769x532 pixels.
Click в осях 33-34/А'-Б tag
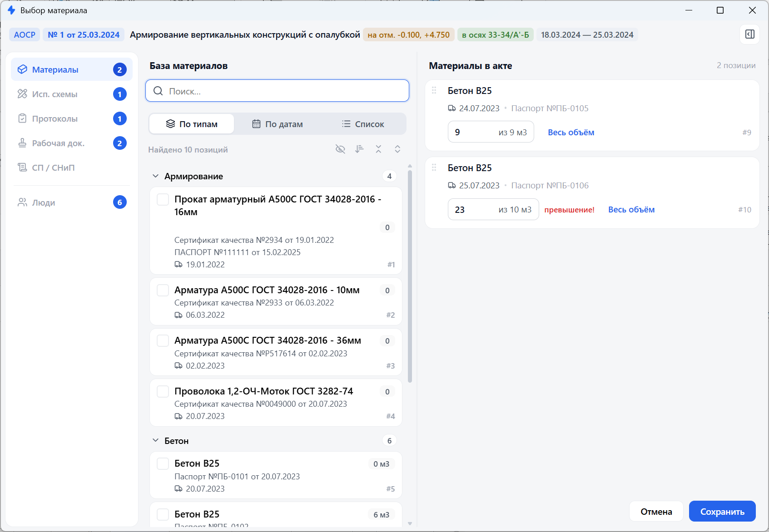tap(496, 35)
